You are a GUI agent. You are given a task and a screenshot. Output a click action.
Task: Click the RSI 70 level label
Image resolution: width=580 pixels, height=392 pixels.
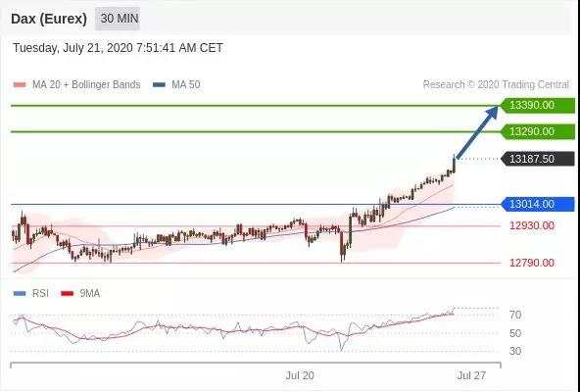click(515, 315)
